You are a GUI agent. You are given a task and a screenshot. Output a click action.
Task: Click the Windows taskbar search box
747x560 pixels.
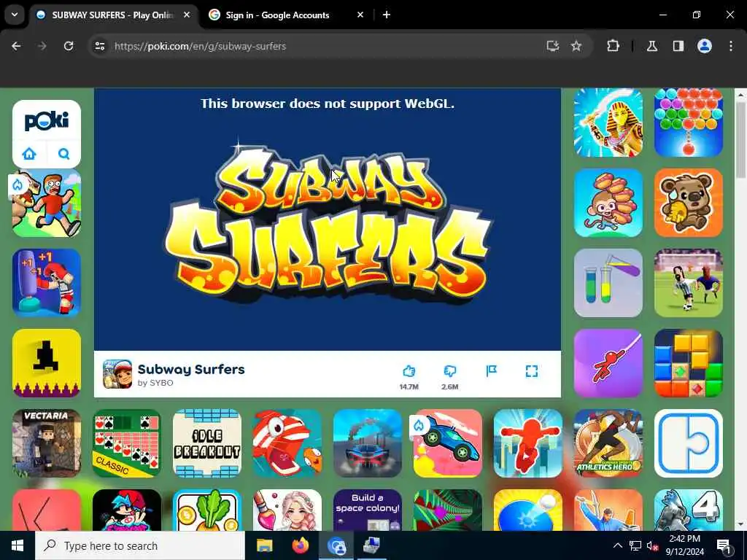tap(140, 545)
